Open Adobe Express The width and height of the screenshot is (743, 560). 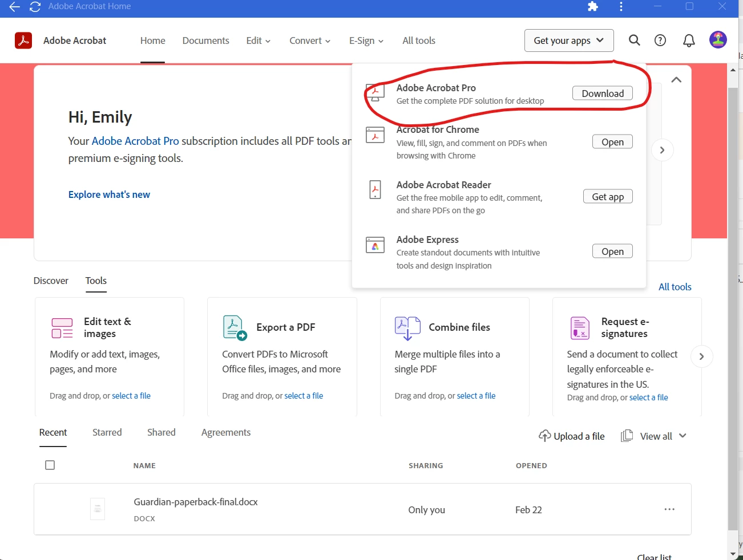pos(612,251)
